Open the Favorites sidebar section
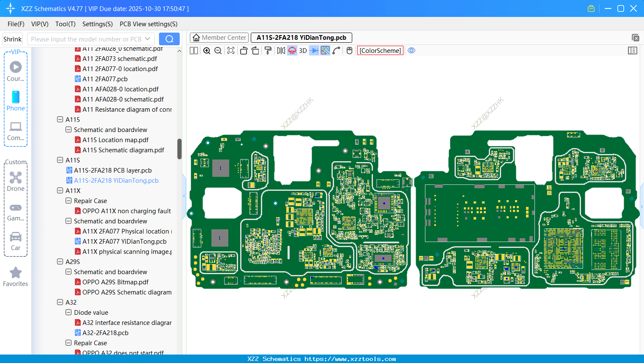Image resolution: width=644 pixels, height=363 pixels. point(16,277)
